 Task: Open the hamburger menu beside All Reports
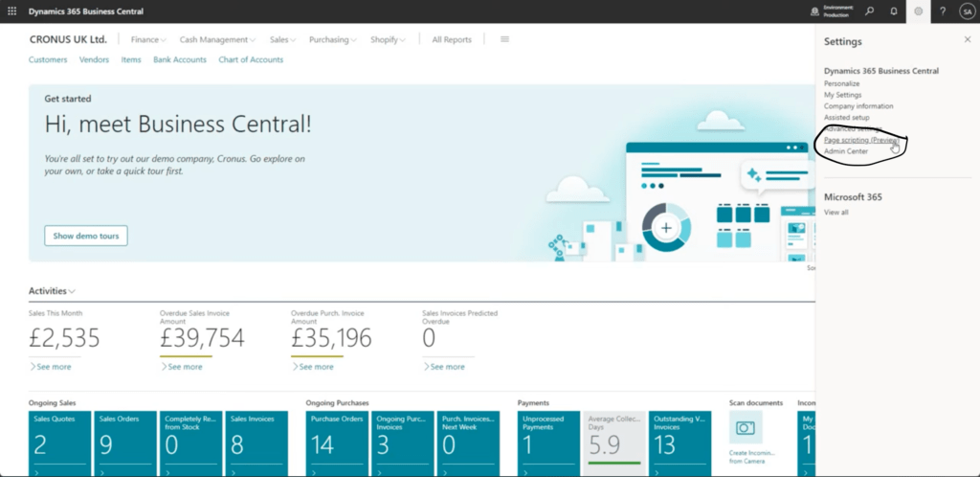tap(505, 39)
